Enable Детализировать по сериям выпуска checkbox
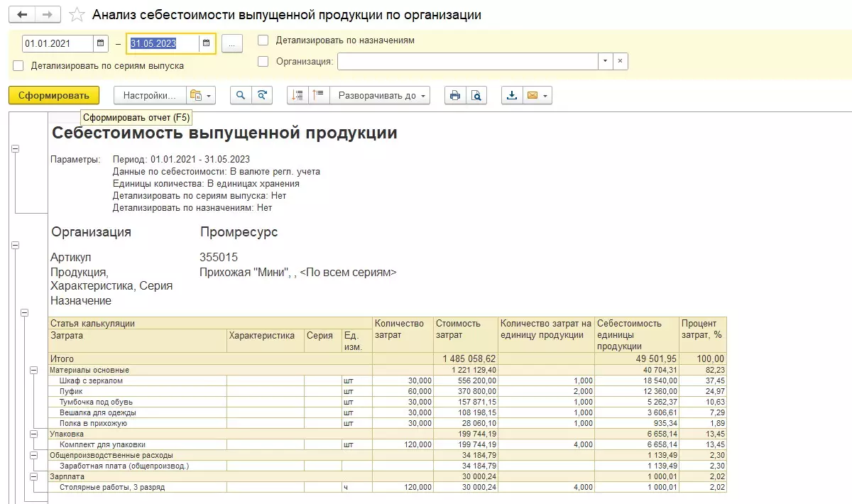Screen dimensions: 852x504 pos(18,66)
